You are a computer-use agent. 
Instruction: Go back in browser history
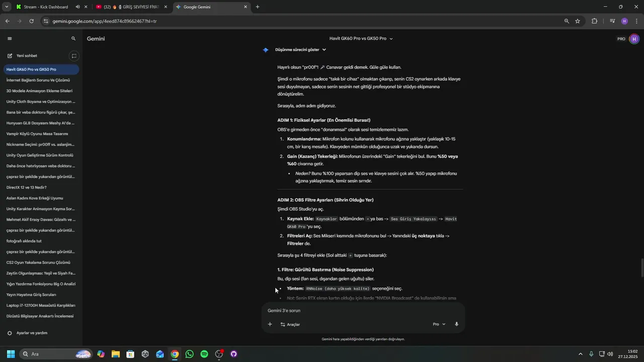click(7, 21)
